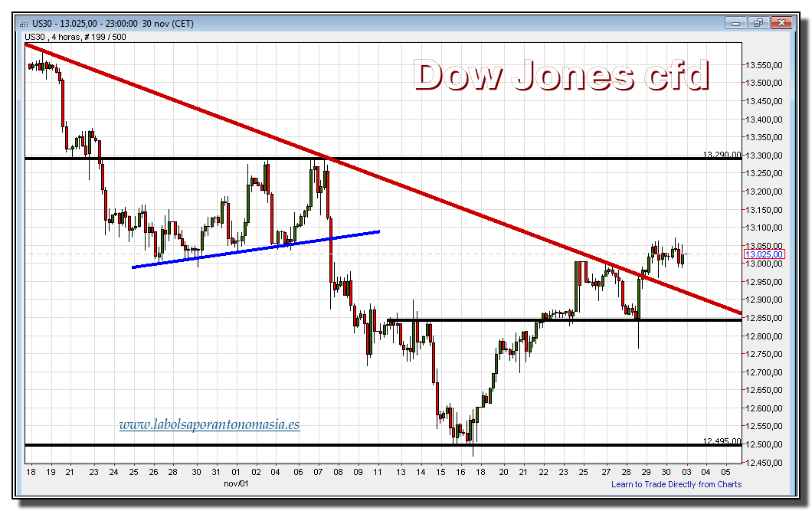Click the 12.600,00 price axis label
The image size is (812, 511).
coord(764,408)
